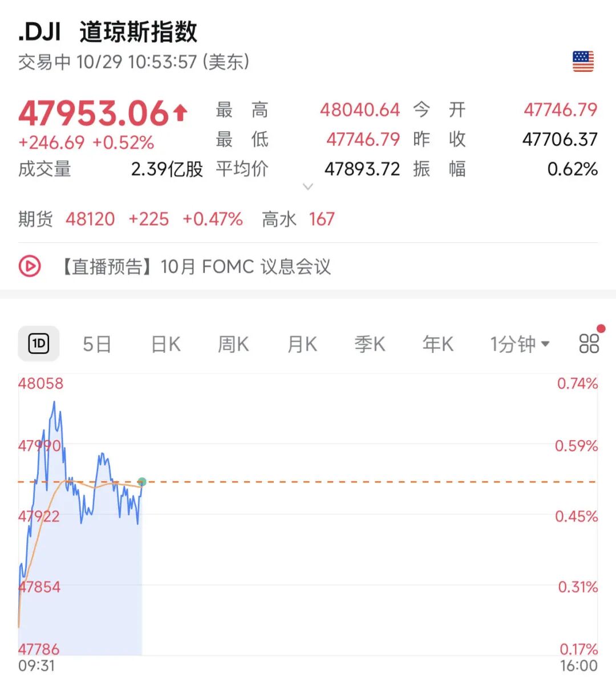Tap the US flag market icon

[583, 62]
